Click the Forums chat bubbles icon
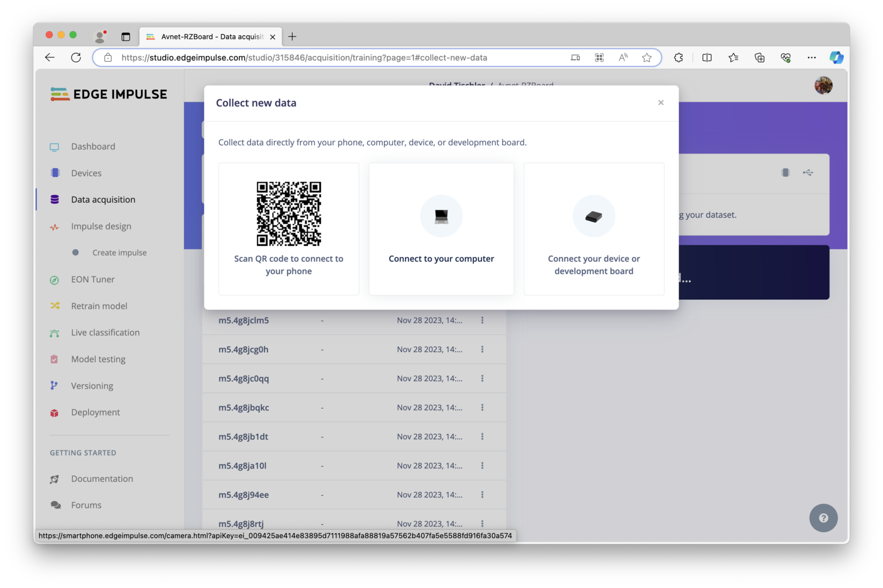Viewport: 883px width, 588px height. (x=55, y=505)
